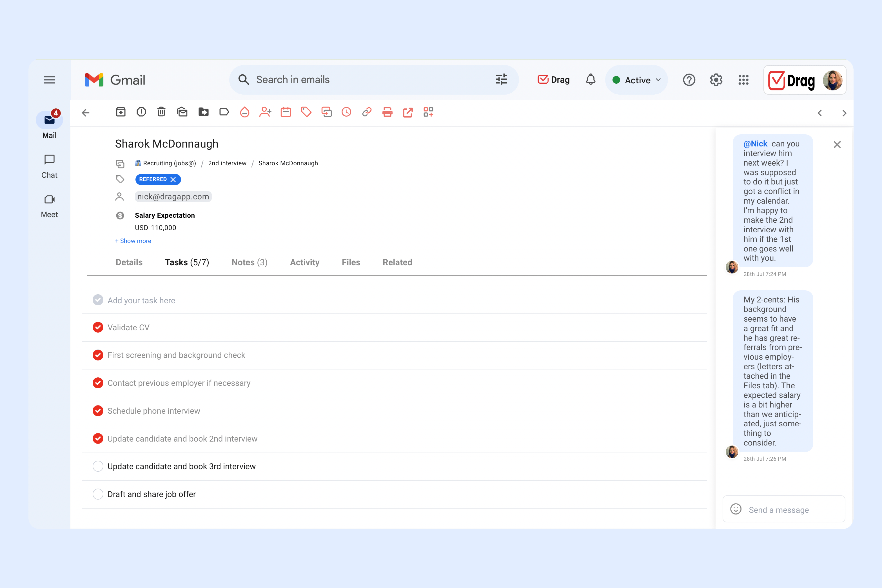Screen dimensions: 882x588
Task: Remove the REFERRED tag
Action: [173, 180]
